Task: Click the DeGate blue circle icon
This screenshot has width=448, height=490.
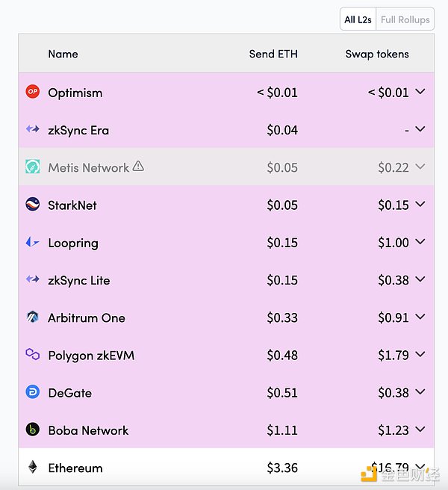Action: point(32,392)
